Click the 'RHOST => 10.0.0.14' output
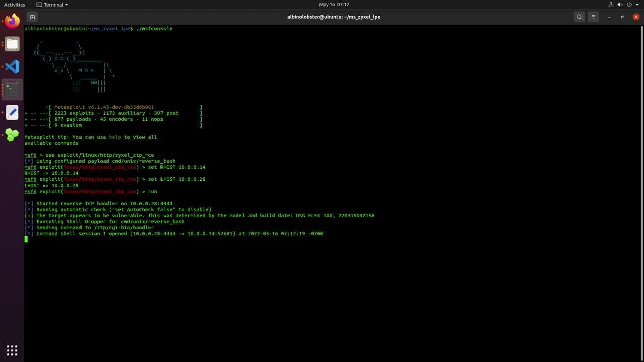The height and width of the screenshot is (362, 644). 51,173
